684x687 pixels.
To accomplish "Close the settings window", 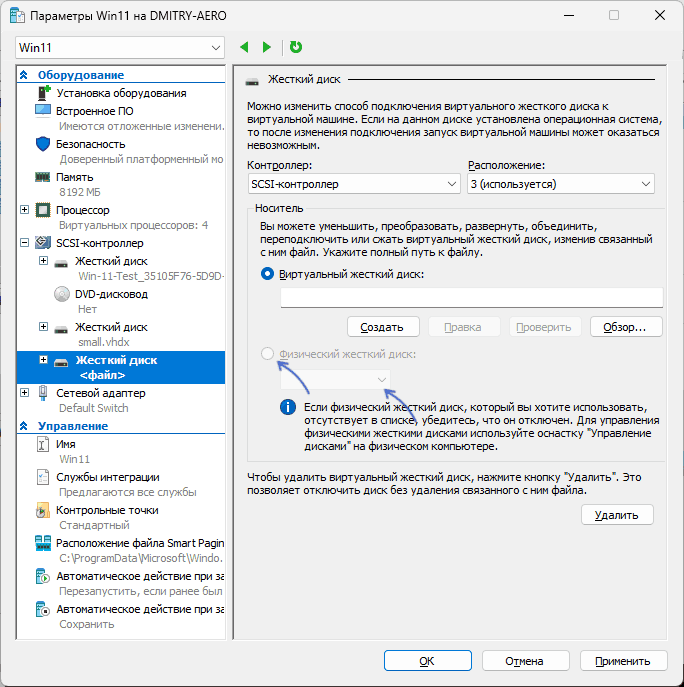I will tap(660, 15).
